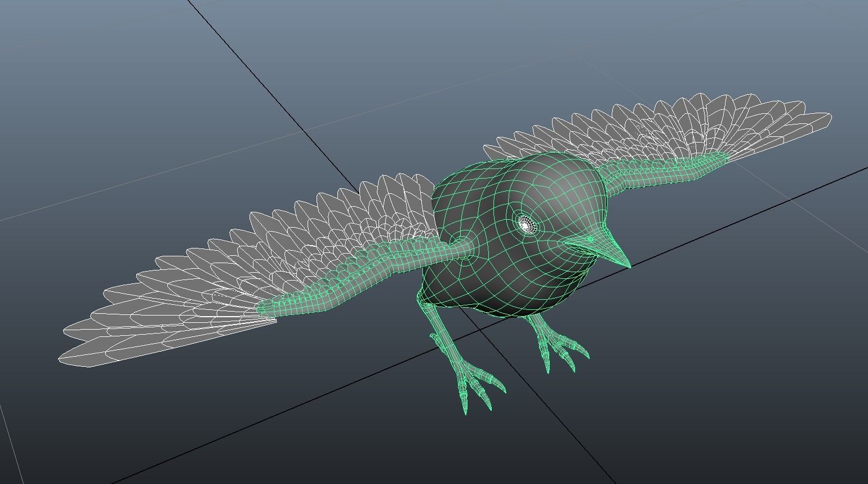Select the bird's eye mesh
868x484 pixels.
527,225
